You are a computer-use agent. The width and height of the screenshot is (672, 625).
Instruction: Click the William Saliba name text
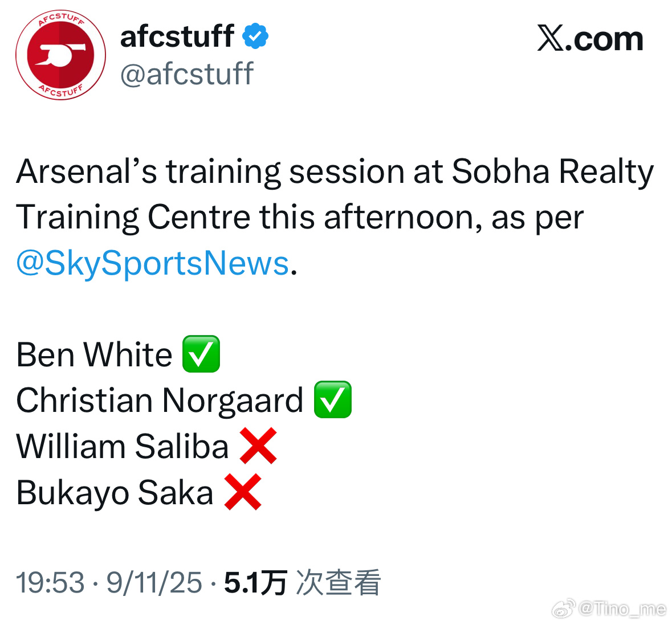(x=123, y=446)
